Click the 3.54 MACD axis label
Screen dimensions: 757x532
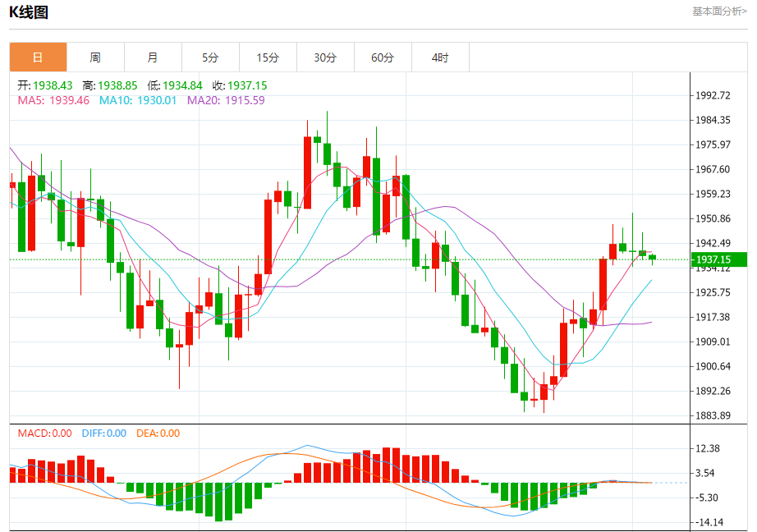[x=704, y=473]
